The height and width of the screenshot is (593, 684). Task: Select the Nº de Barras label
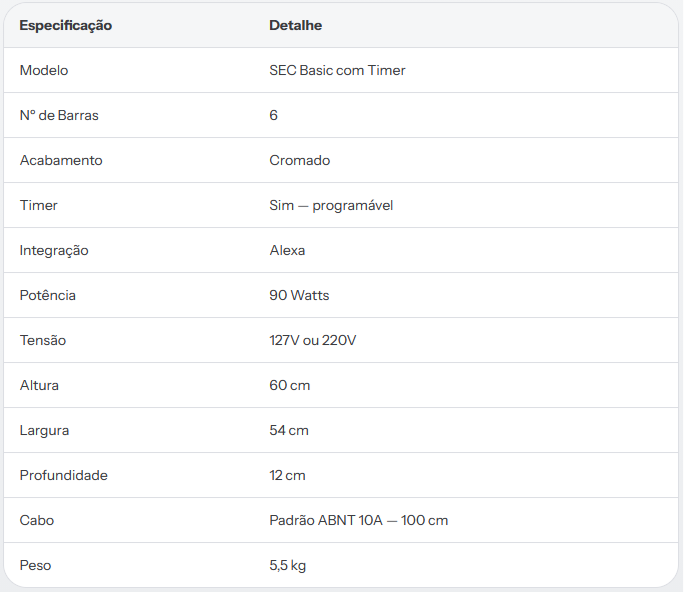59,115
